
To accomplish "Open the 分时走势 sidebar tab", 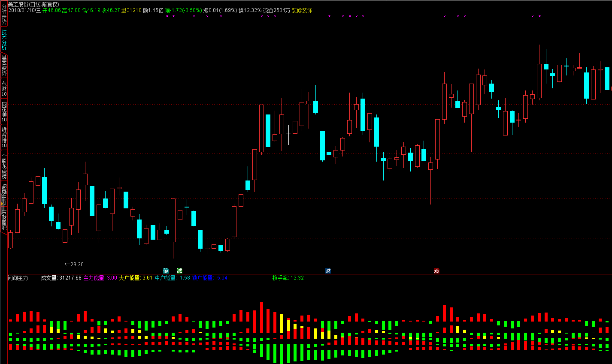I will click(4, 13).
